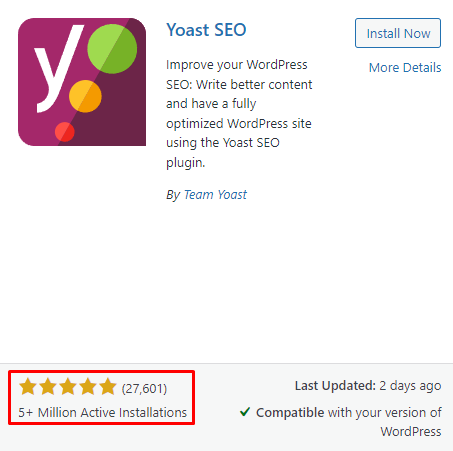Click the Yoast SEO plugin logo thumbnail
Image resolution: width=453 pixels, height=451 pixels.
tap(82, 82)
